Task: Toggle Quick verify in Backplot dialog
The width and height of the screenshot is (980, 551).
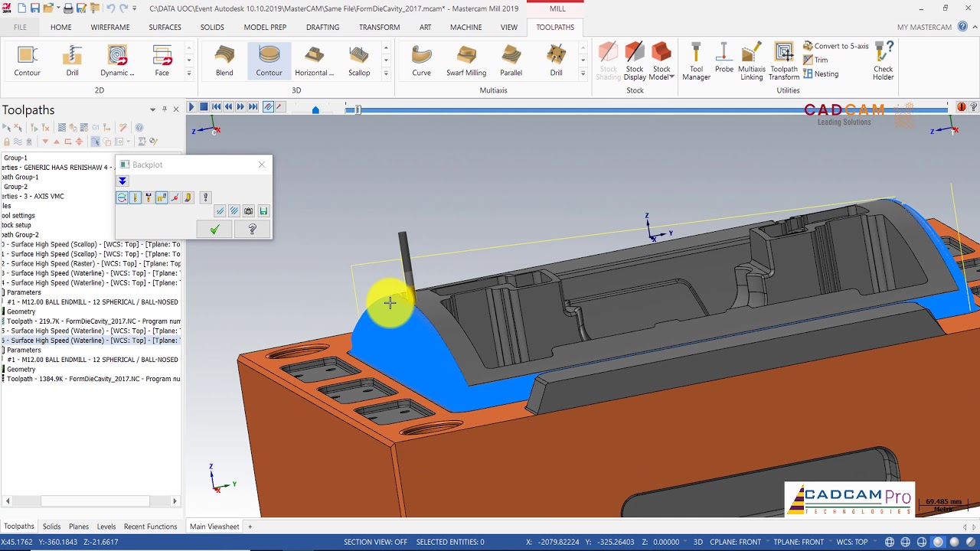Action: (x=188, y=197)
